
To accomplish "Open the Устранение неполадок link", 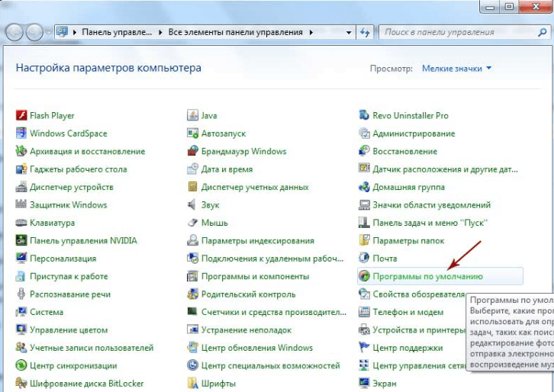I will pyautogui.click(x=246, y=330).
